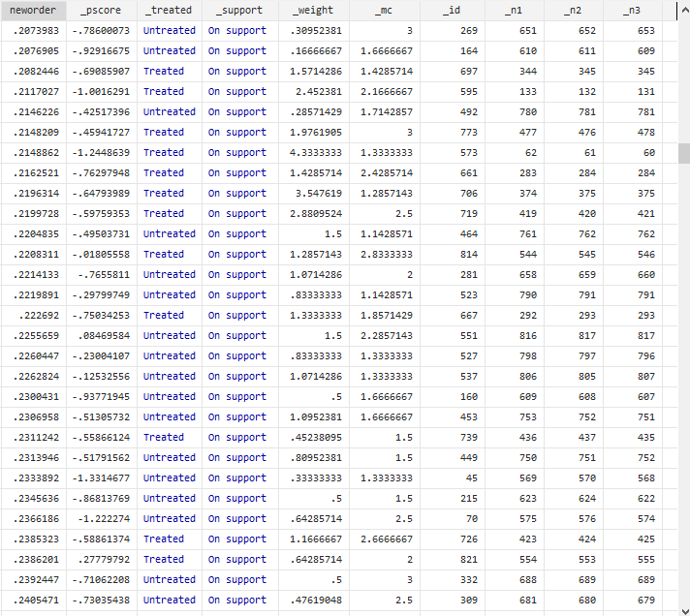690x616 pixels.
Task: Select _id cell 527
Action: click(453, 356)
